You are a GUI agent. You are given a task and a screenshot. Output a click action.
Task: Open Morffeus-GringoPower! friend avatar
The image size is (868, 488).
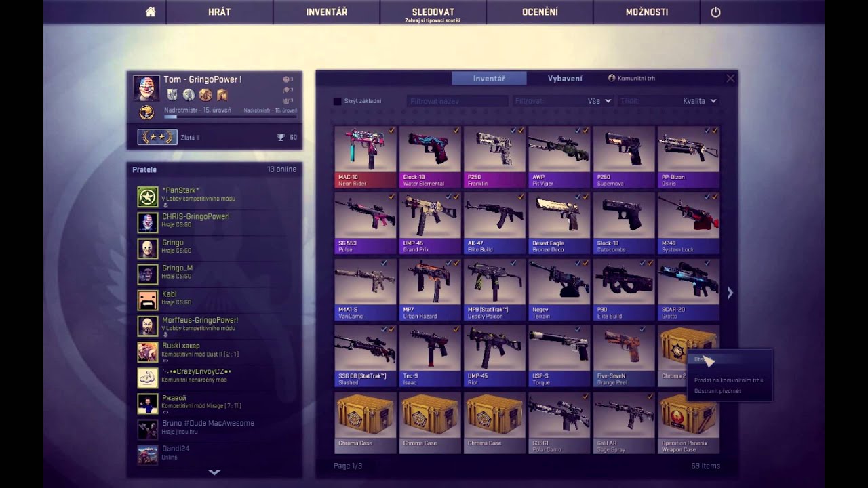[x=148, y=326]
